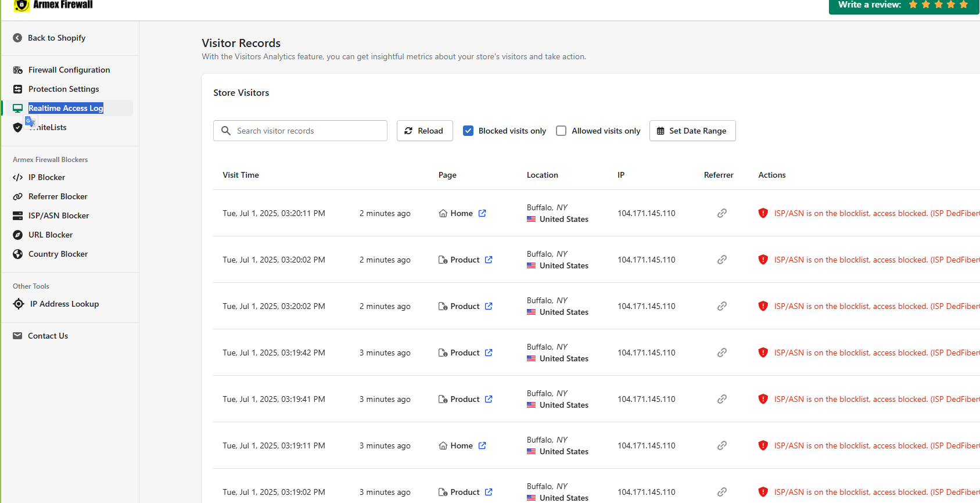Open Firewall Configuration
The image size is (980, 503).
click(x=69, y=70)
